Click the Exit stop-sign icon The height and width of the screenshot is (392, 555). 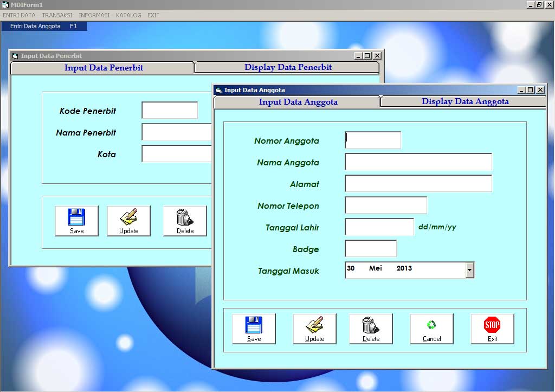(492, 328)
